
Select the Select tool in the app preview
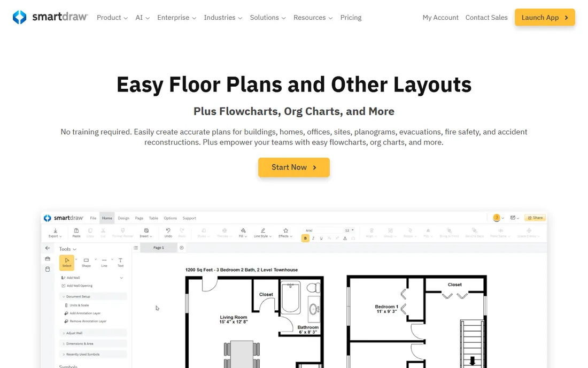click(x=67, y=263)
